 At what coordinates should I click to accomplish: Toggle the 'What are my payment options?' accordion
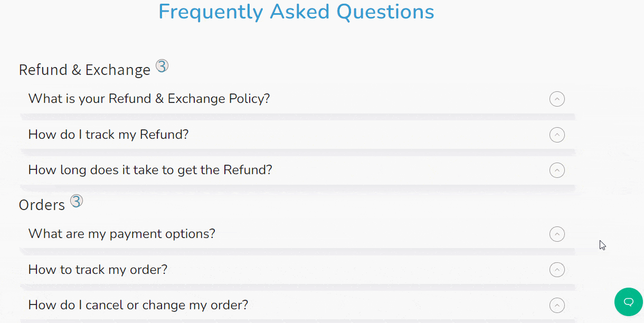pos(557,234)
